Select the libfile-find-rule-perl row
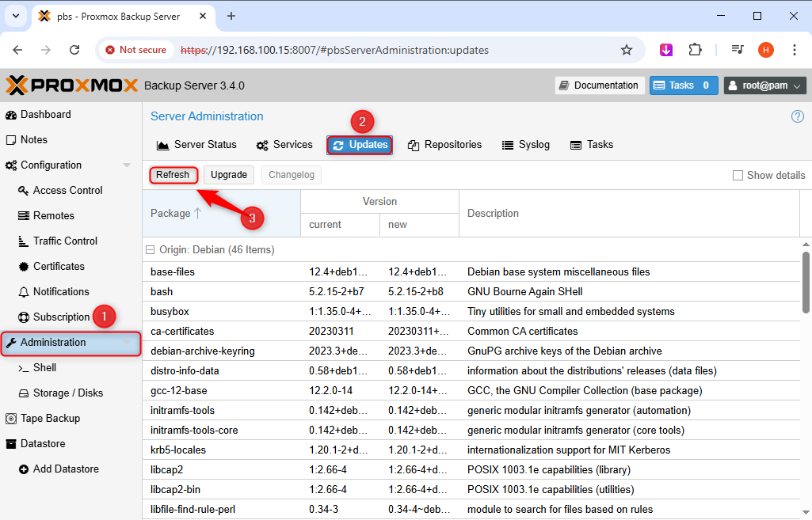Image resolution: width=812 pixels, height=520 pixels. pos(471,510)
